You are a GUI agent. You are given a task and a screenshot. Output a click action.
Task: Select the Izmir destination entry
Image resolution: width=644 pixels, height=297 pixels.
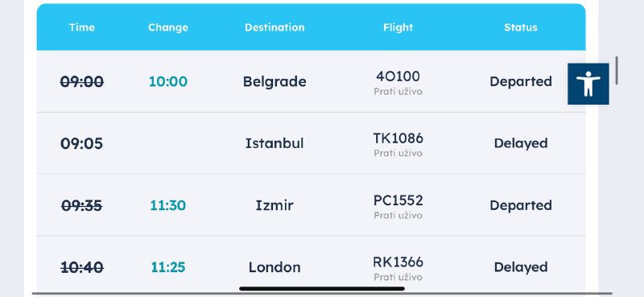coord(275,205)
